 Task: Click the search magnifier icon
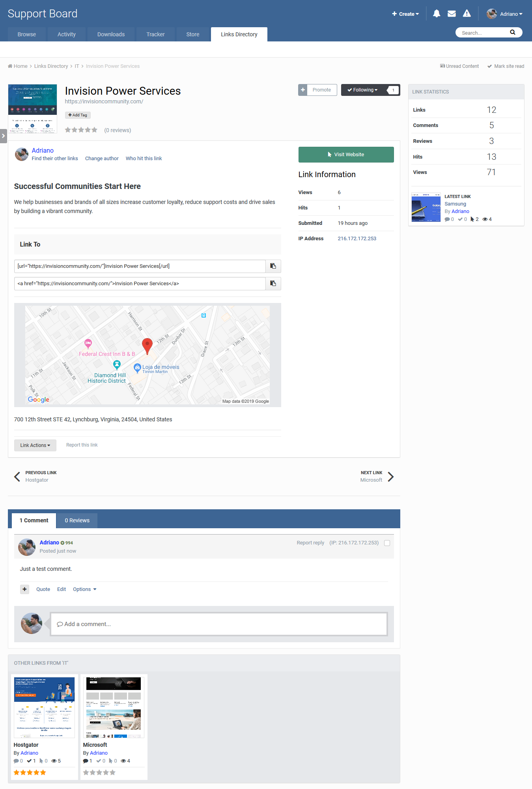(513, 32)
